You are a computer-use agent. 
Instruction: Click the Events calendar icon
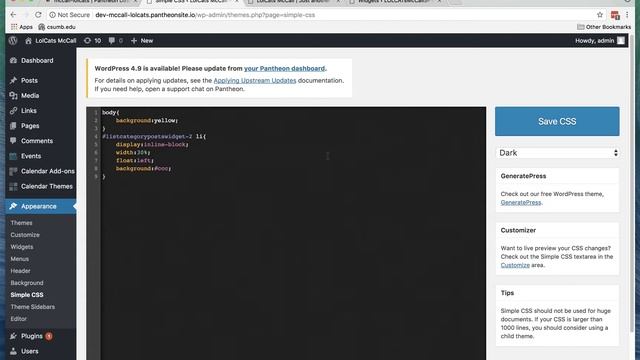(13, 156)
